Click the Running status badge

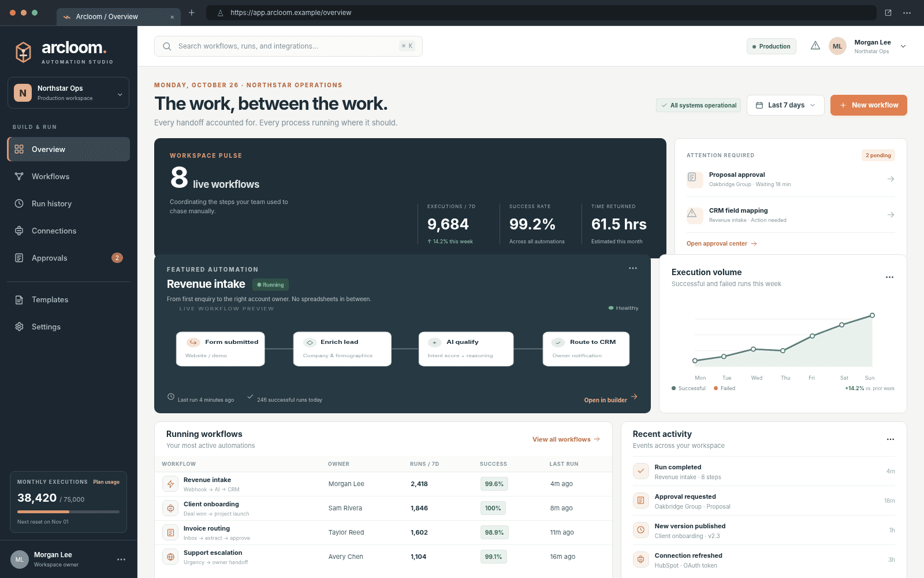(270, 284)
